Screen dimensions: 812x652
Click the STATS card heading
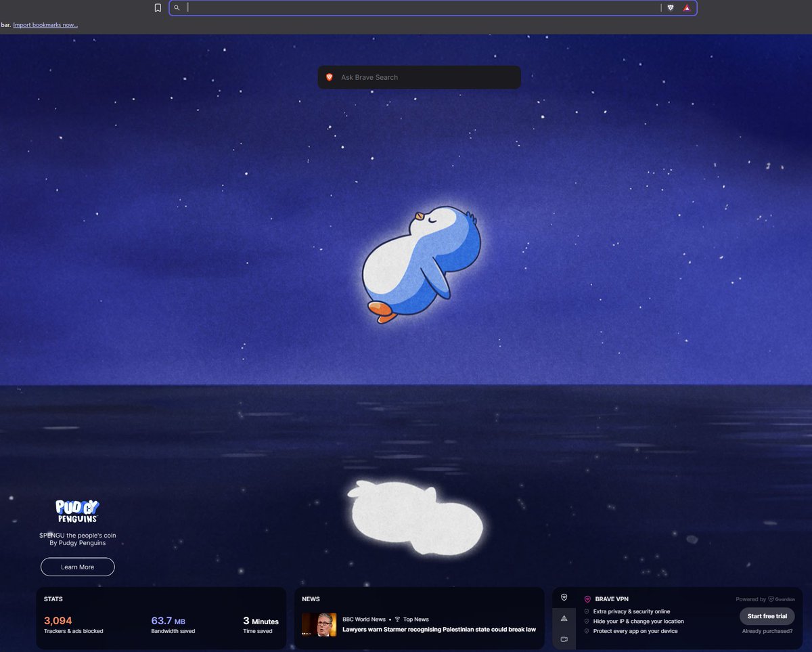pos(53,599)
